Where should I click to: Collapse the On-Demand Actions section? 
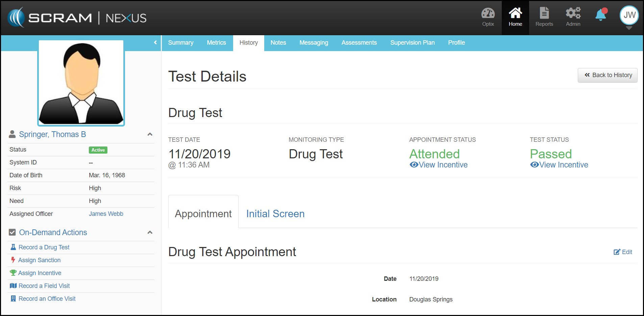pyautogui.click(x=150, y=232)
